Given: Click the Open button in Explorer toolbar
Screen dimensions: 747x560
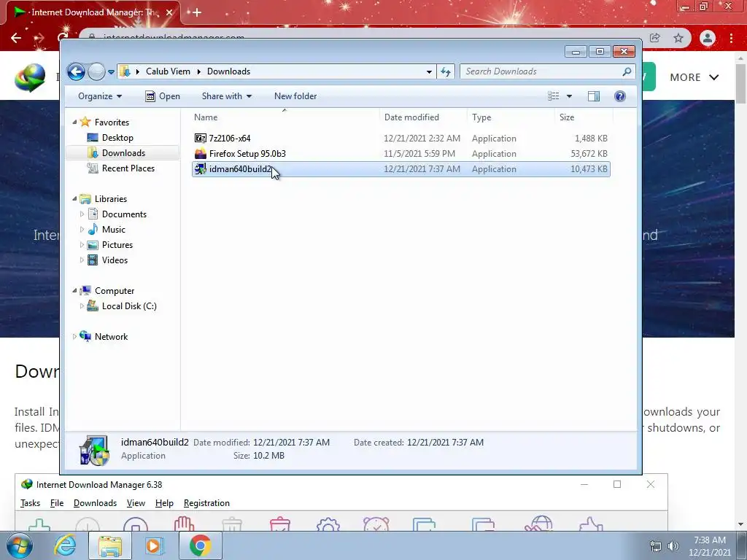Looking at the screenshot, I should pyautogui.click(x=163, y=96).
